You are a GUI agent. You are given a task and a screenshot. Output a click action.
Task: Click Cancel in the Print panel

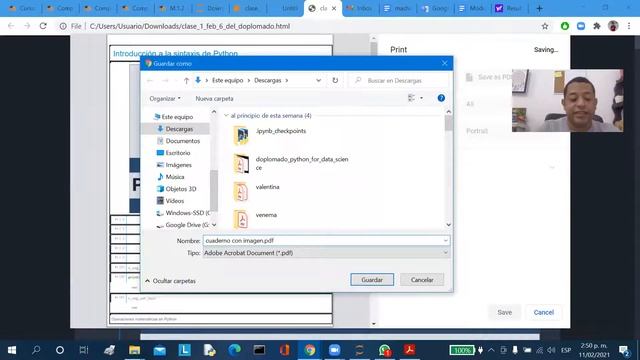pyautogui.click(x=544, y=312)
